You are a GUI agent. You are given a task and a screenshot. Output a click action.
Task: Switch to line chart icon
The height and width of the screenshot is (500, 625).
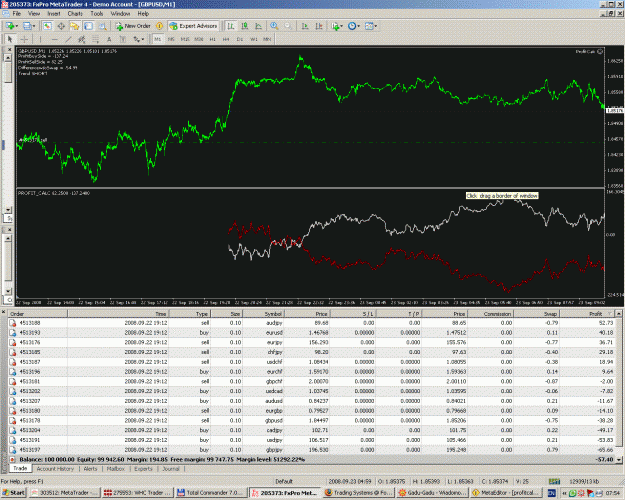[258, 26]
